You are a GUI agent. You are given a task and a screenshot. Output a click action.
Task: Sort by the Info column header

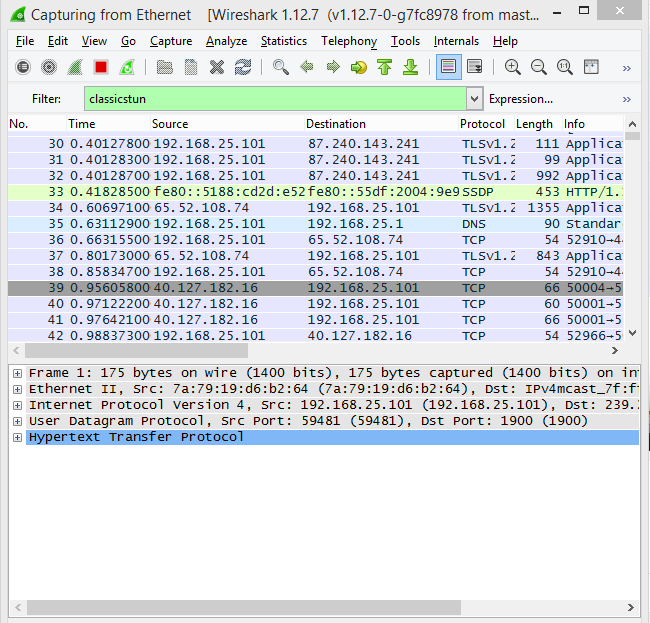(593, 124)
